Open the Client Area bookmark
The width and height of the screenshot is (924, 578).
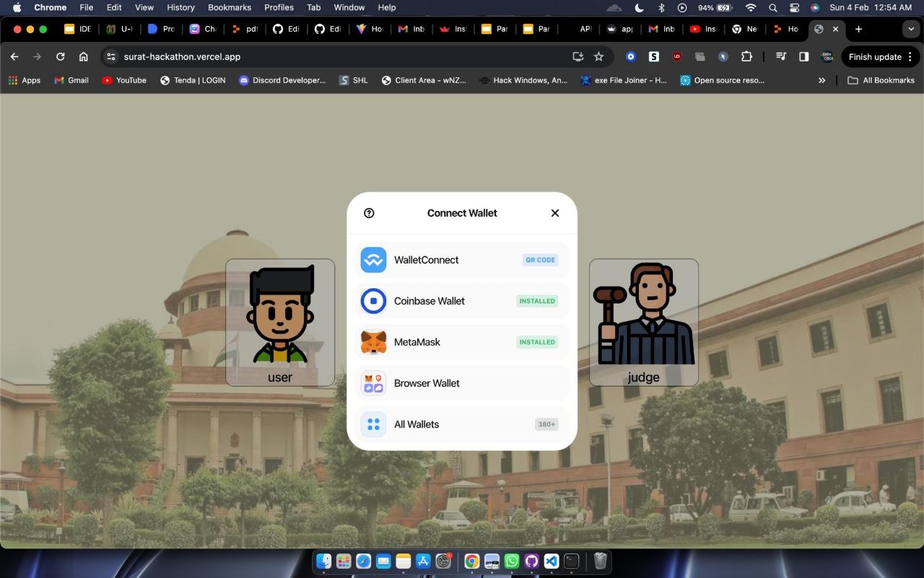point(425,80)
